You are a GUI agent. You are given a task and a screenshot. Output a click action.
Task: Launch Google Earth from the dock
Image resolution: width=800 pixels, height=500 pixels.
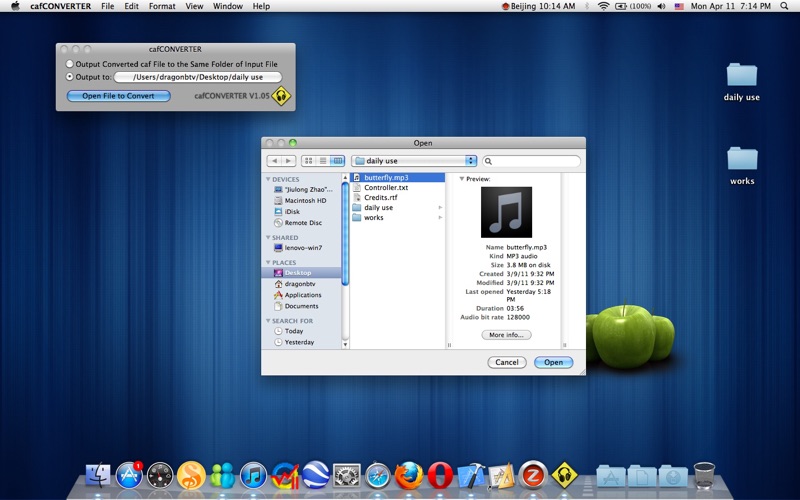tap(316, 476)
